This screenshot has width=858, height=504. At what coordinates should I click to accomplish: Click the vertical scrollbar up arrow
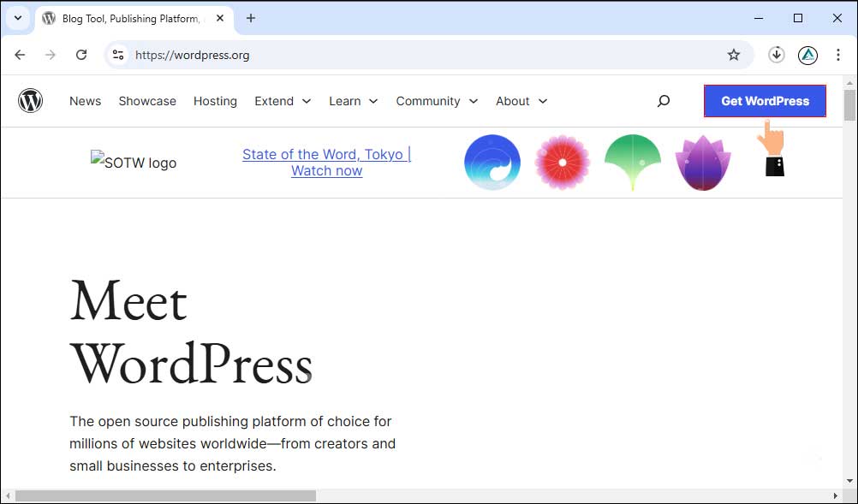point(849,83)
